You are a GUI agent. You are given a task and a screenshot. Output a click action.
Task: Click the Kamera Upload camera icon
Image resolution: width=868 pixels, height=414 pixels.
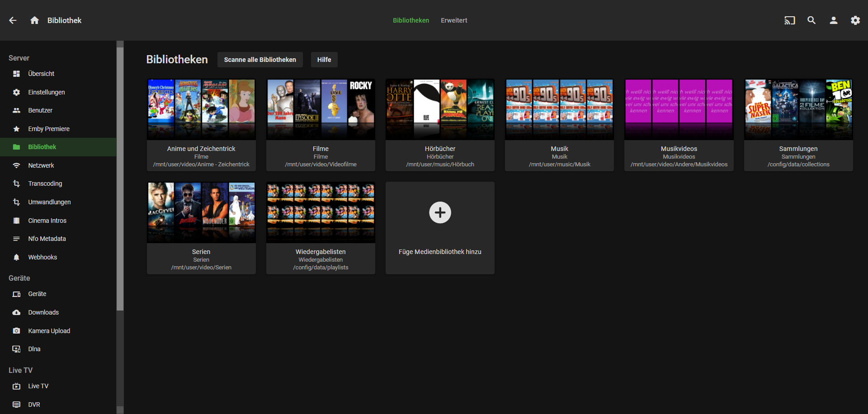[16, 331]
